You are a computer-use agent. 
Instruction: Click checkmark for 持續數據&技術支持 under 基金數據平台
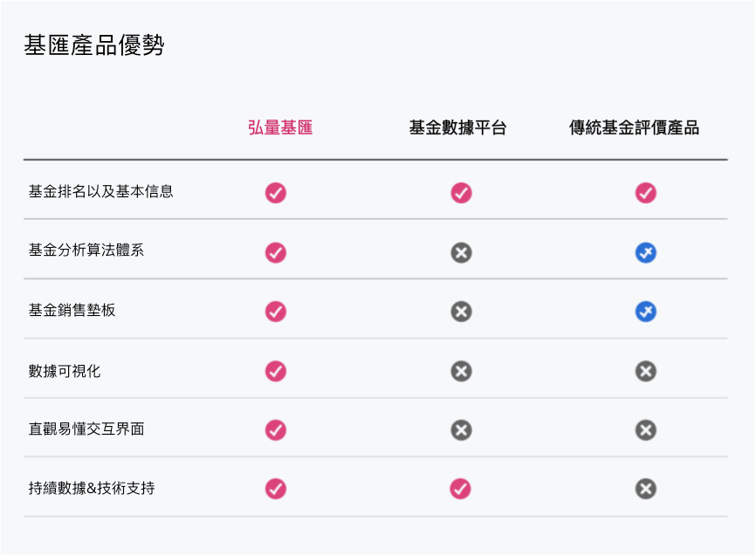(460, 489)
